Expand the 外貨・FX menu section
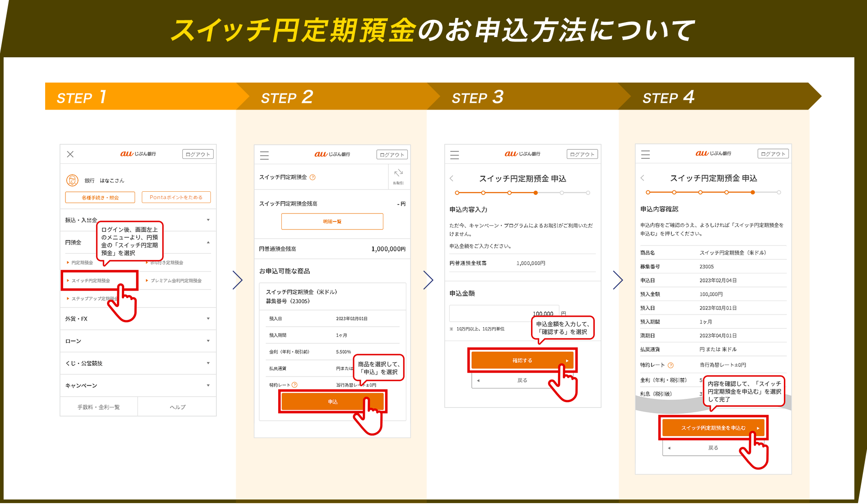Viewport: 867px width, 504px height. pos(138,319)
